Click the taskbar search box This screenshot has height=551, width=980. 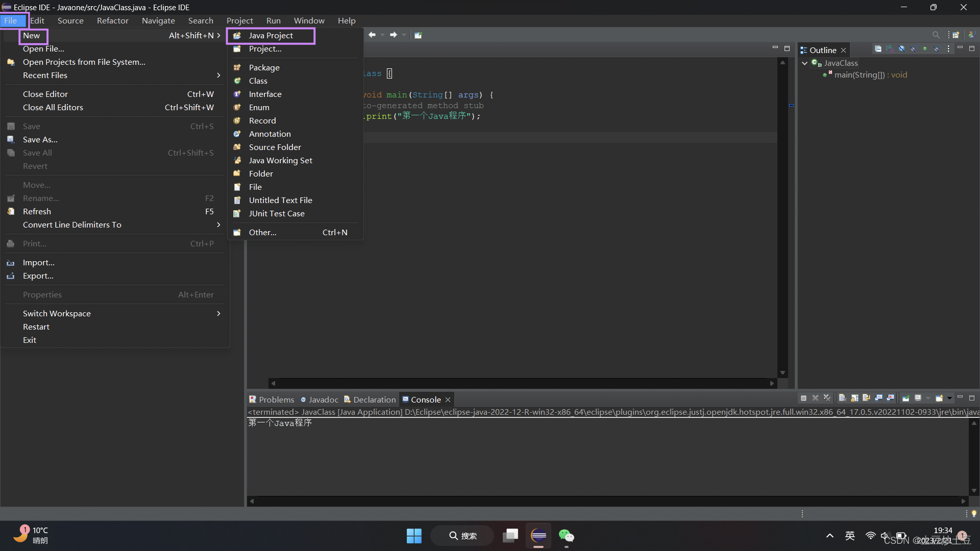(x=462, y=536)
